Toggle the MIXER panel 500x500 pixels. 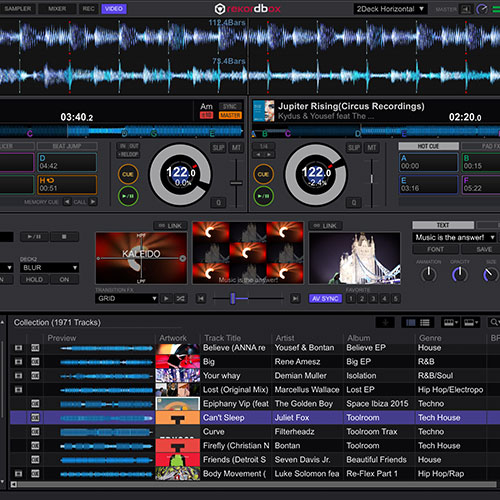pos(57,9)
